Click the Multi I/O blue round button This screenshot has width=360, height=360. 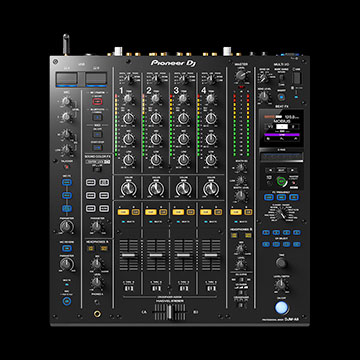[x=281, y=98]
